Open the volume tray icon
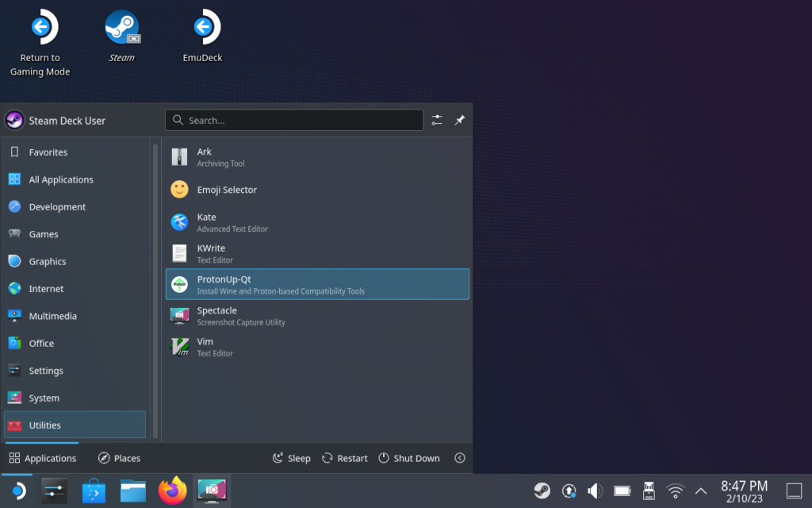This screenshot has height=508, width=812. tap(595, 491)
